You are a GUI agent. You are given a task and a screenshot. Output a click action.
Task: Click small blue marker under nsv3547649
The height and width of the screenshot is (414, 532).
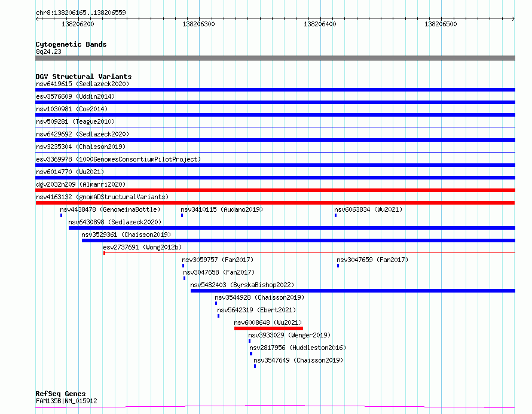coord(255,366)
